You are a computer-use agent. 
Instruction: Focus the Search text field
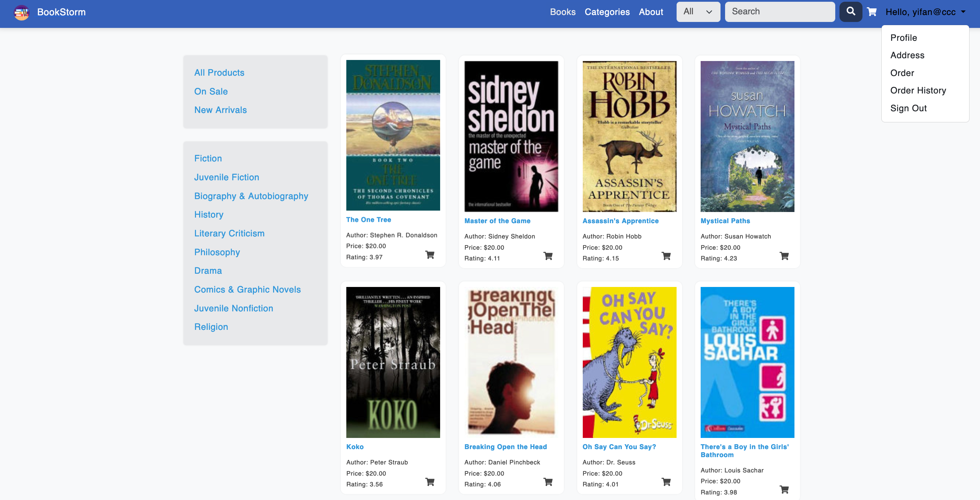tap(779, 12)
